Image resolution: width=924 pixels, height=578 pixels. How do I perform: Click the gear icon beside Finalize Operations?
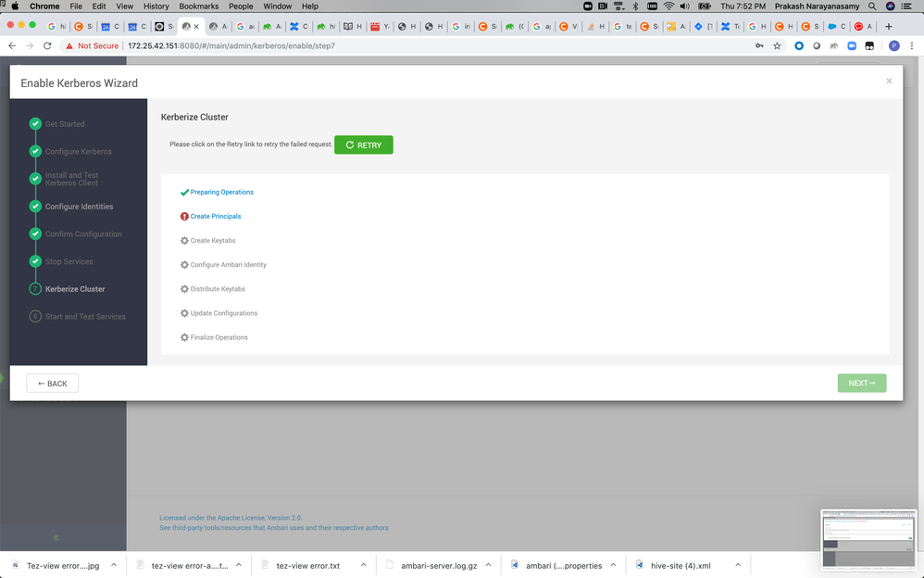[184, 337]
